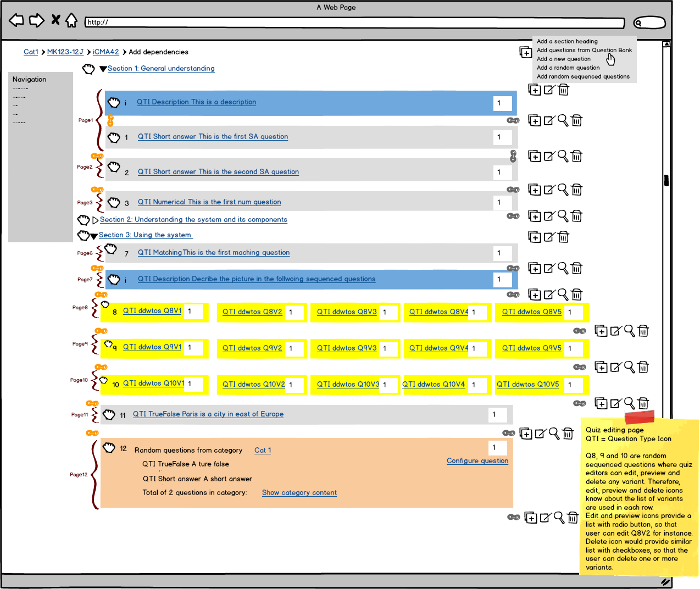Viewport: 700px width, 589px height.
Task: Expand Section 2 with its hollow triangle
Action: coord(96,220)
